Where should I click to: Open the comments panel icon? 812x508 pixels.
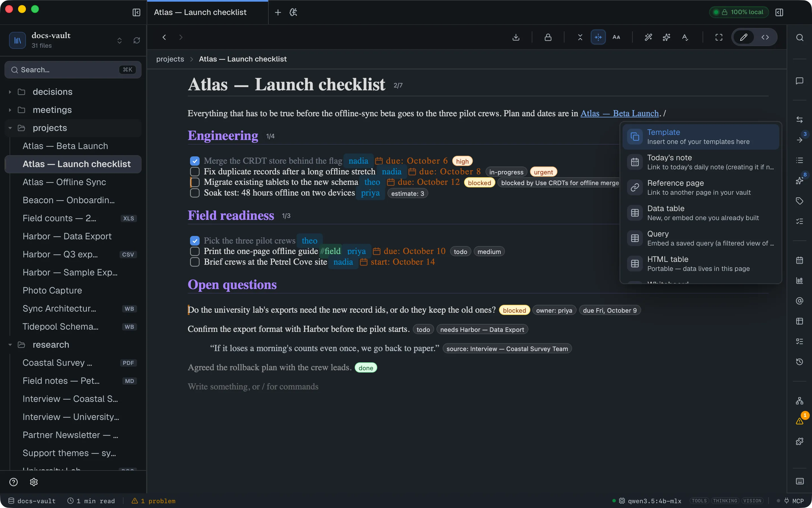tap(800, 81)
